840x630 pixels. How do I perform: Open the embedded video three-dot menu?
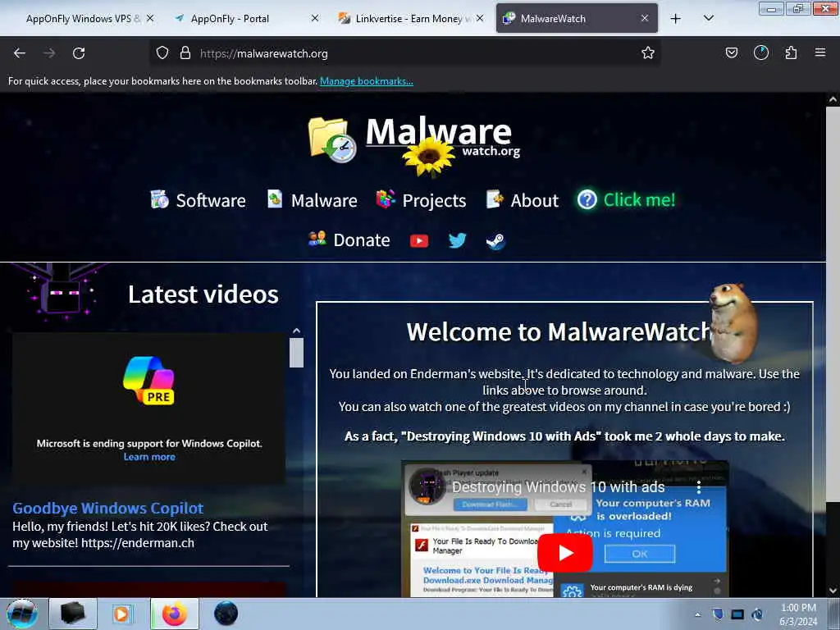click(699, 487)
